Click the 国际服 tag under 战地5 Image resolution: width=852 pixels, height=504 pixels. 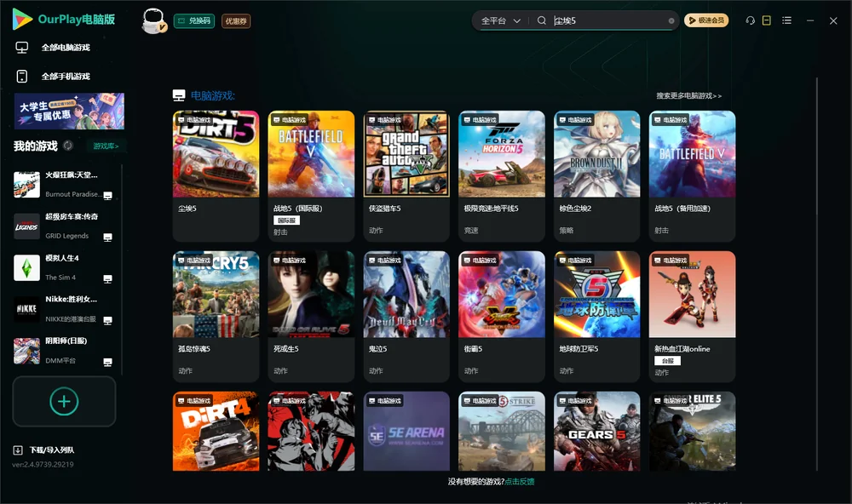click(286, 220)
